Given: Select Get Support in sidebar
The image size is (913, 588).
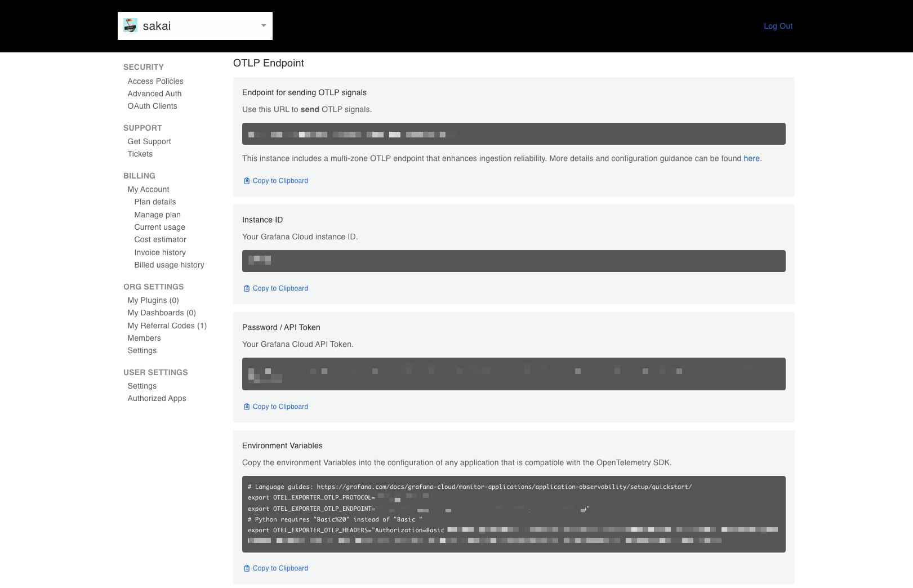Looking at the screenshot, I should [149, 141].
